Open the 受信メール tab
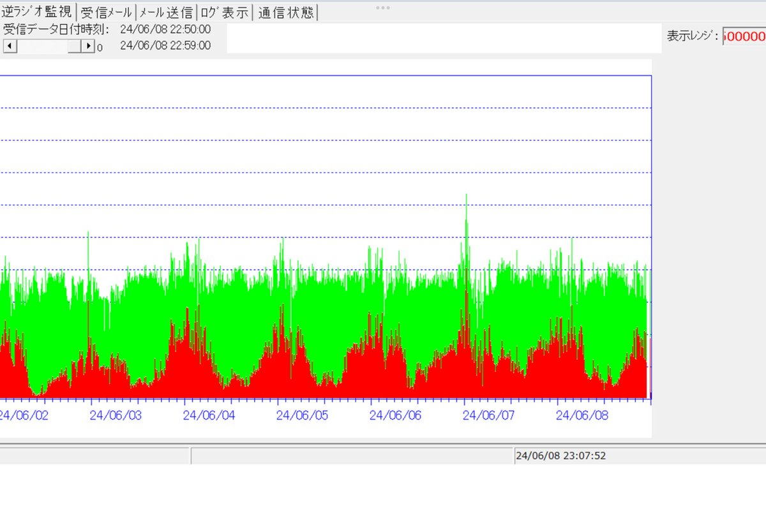 click(107, 12)
